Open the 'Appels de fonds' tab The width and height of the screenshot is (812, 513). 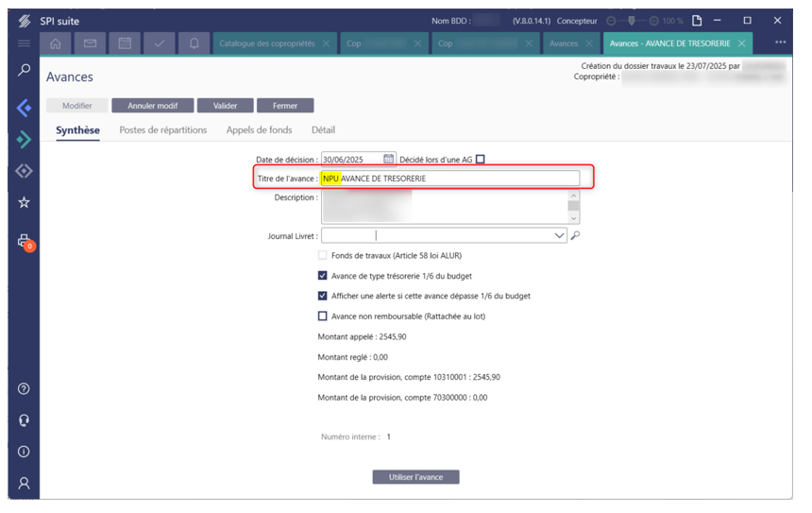tap(259, 130)
